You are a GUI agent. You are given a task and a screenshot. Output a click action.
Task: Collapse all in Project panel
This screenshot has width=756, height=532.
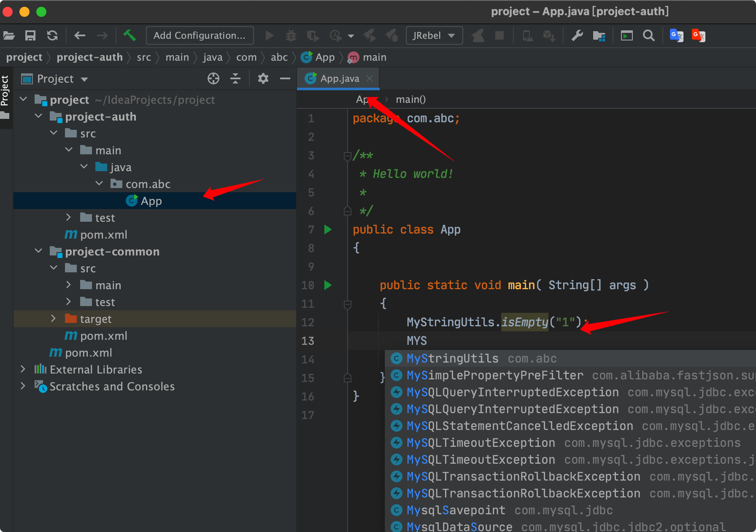235,78
